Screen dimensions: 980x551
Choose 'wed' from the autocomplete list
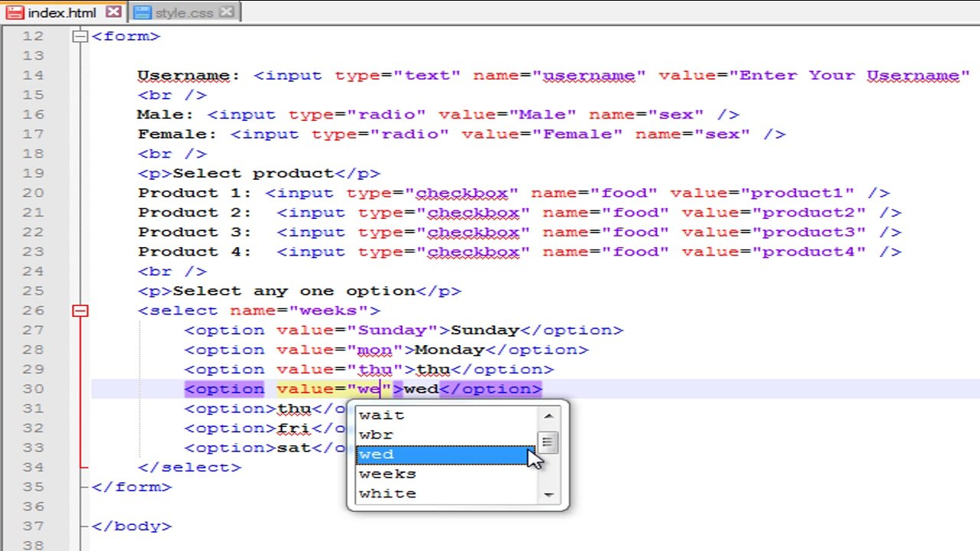(446, 455)
